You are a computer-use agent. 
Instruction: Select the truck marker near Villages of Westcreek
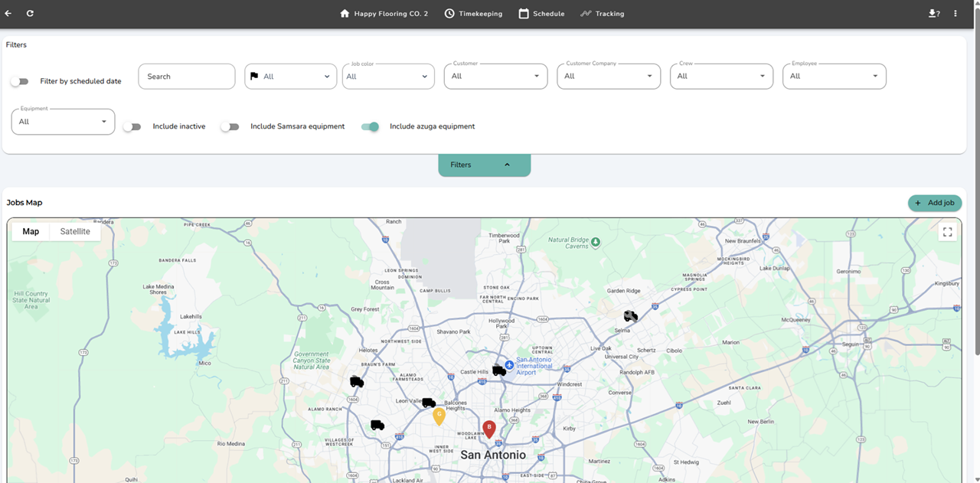[x=377, y=425]
